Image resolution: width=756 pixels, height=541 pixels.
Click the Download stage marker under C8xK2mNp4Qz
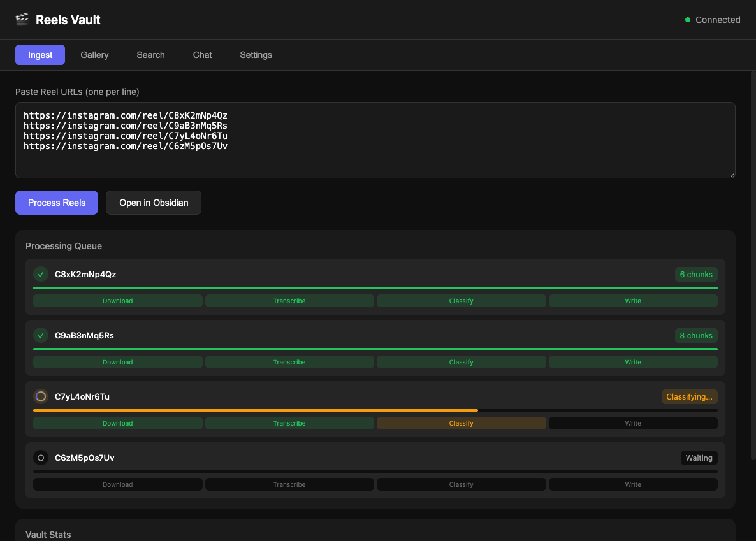tap(117, 300)
